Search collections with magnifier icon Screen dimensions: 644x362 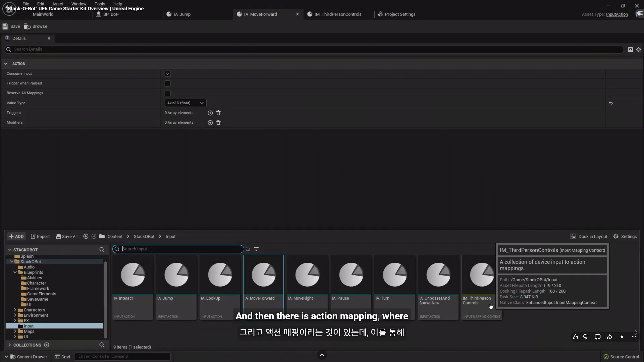pyautogui.click(x=102, y=345)
